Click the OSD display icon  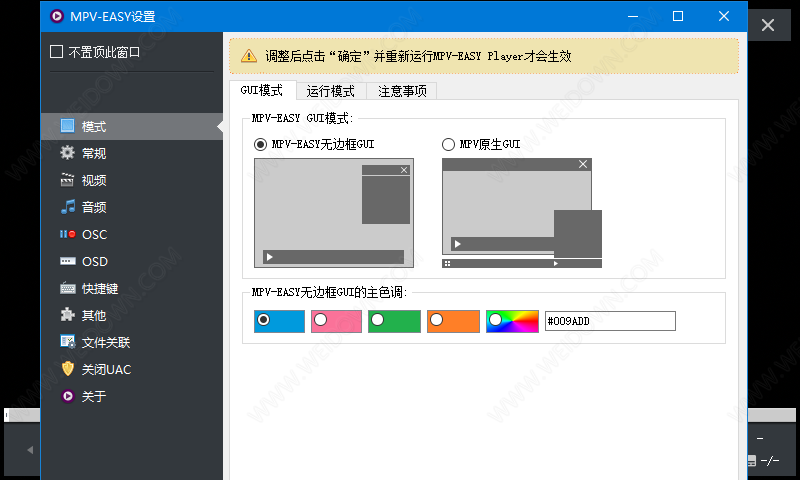click(67, 261)
